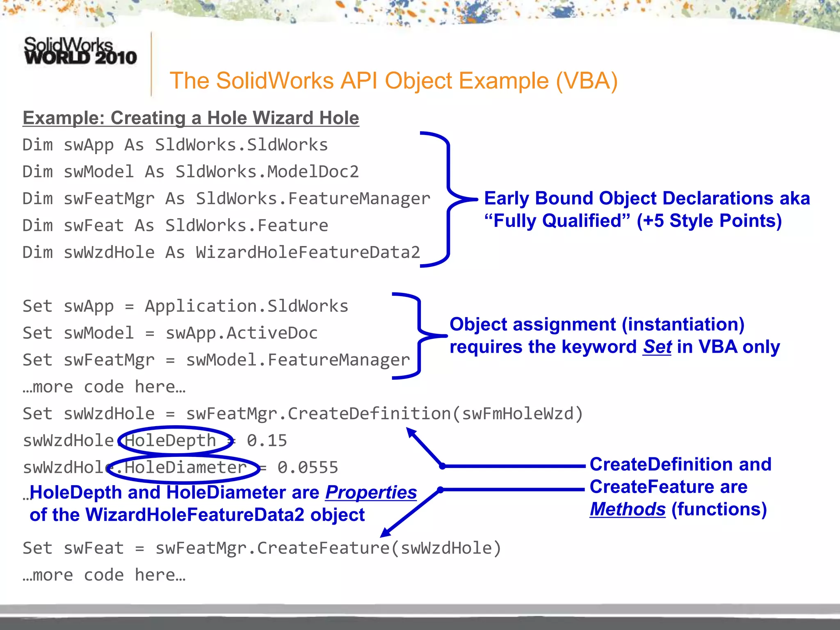Click the Set swFeat CreateFeature code line
This screenshot has height=630, width=840.
click(262, 548)
